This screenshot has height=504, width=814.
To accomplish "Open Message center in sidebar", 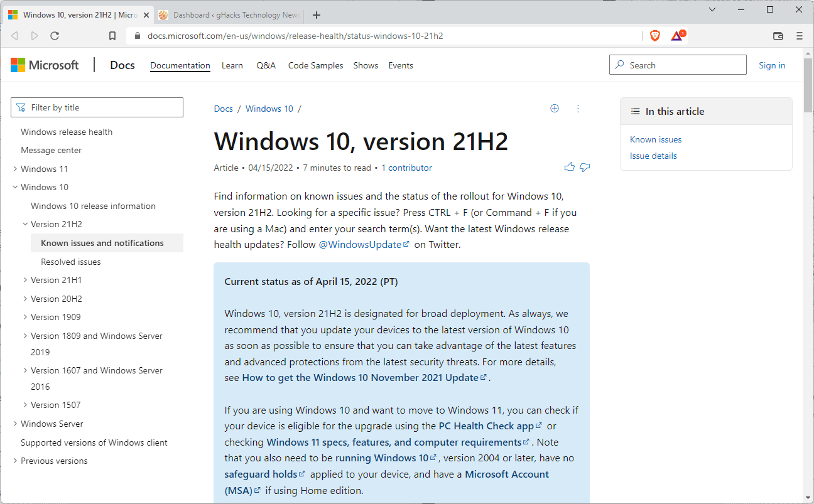I will tap(51, 150).
